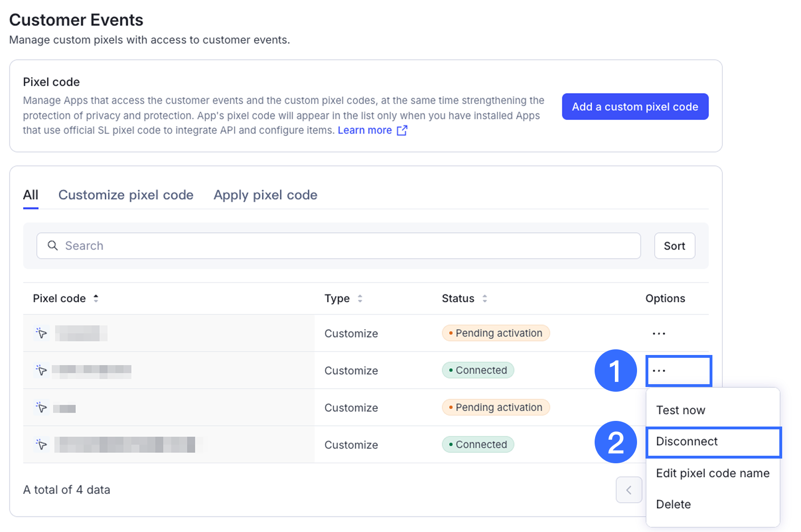This screenshot has height=532, width=801.
Task: Sort by the Status column arrows
Action: [x=484, y=298]
